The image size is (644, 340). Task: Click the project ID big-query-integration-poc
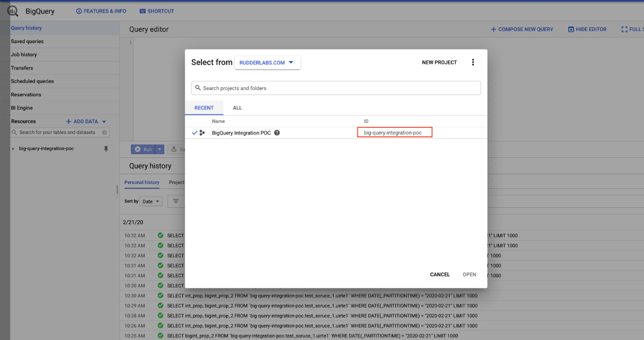click(x=393, y=133)
